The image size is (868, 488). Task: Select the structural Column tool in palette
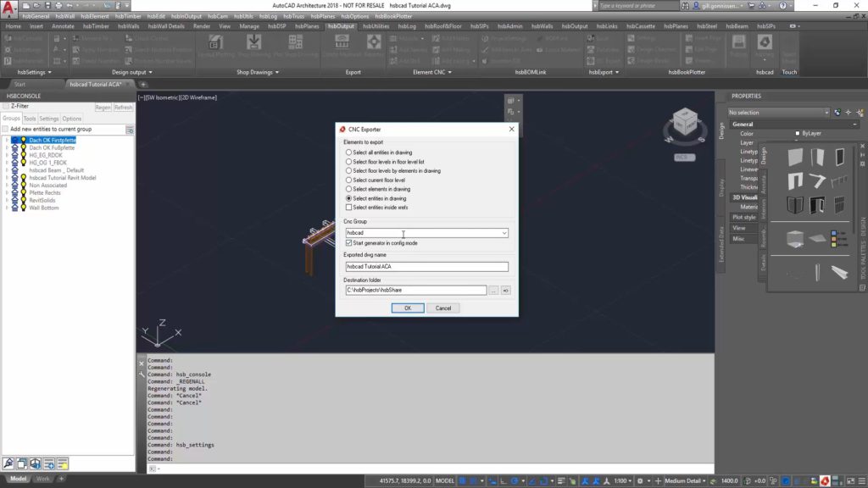pyautogui.click(x=817, y=272)
